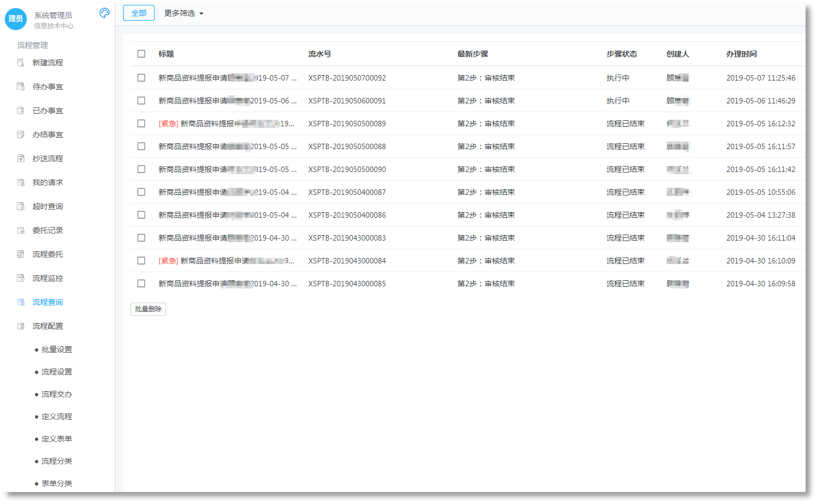Toggle the select-all checkbox in table header
This screenshot has width=817, height=504.
[x=142, y=54]
